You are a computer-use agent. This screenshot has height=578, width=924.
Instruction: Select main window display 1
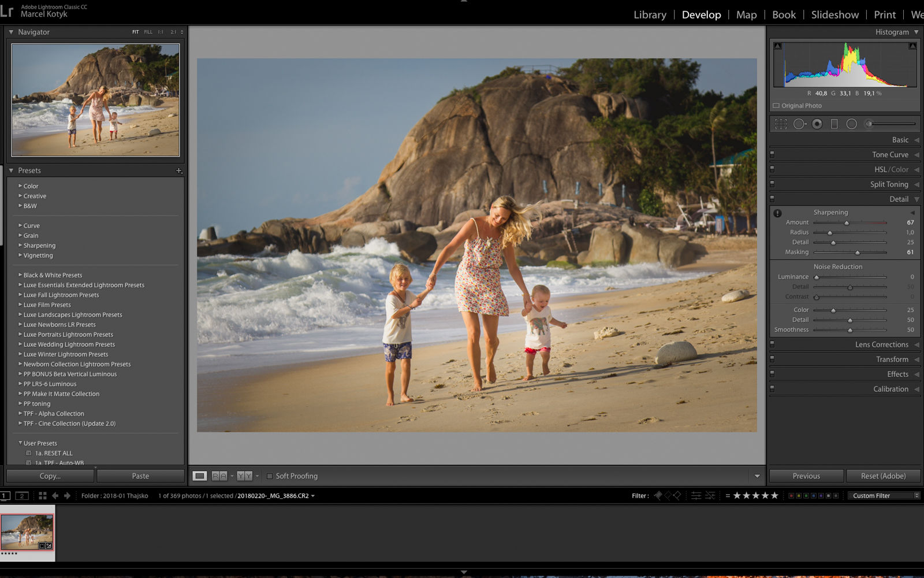pyautogui.click(x=5, y=496)
